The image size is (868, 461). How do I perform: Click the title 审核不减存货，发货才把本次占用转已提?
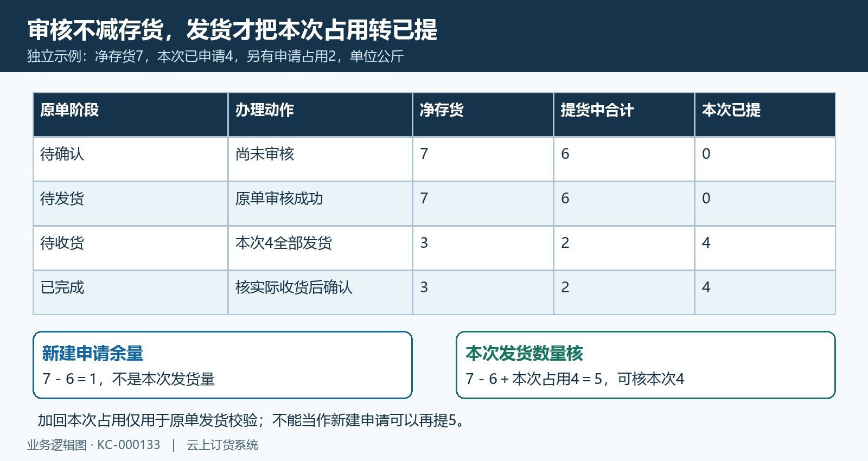click(x=232, y=30)
